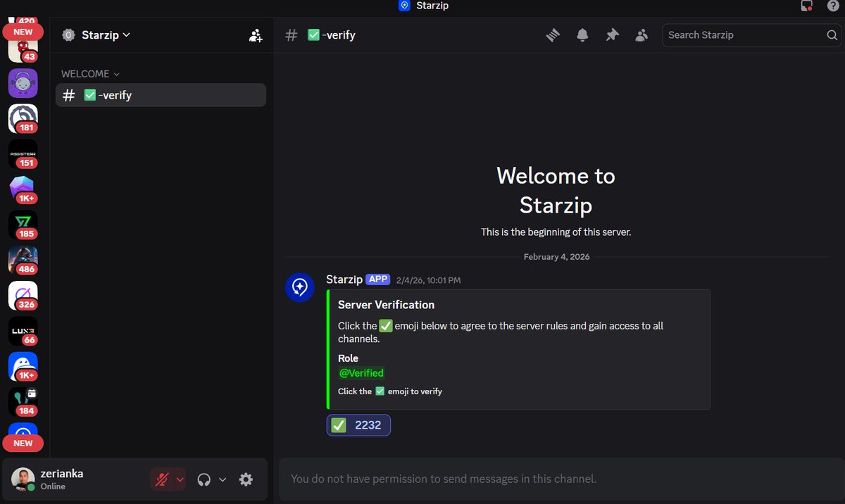Toggle headphones deafen button
Viewport: 845px width, 504px height.
(x=204, y=479)
